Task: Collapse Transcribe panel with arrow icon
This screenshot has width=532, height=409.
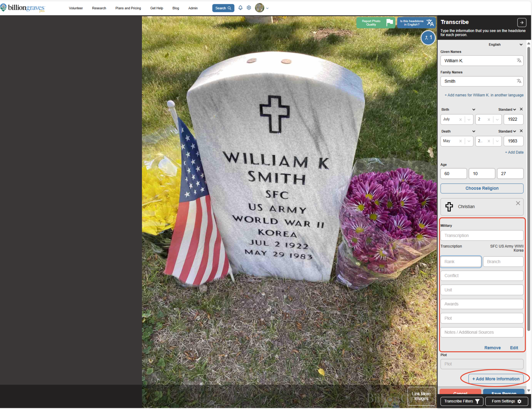Action: point(521,22)
